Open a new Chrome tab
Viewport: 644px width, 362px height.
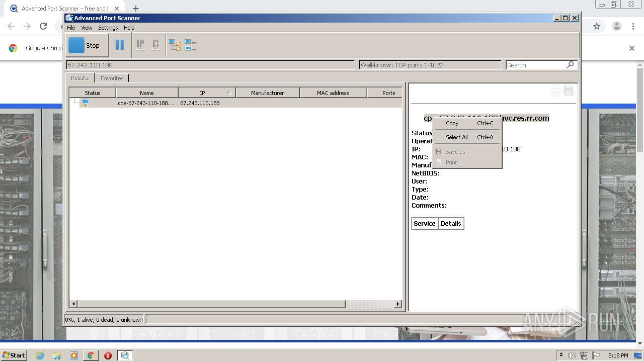136,9
